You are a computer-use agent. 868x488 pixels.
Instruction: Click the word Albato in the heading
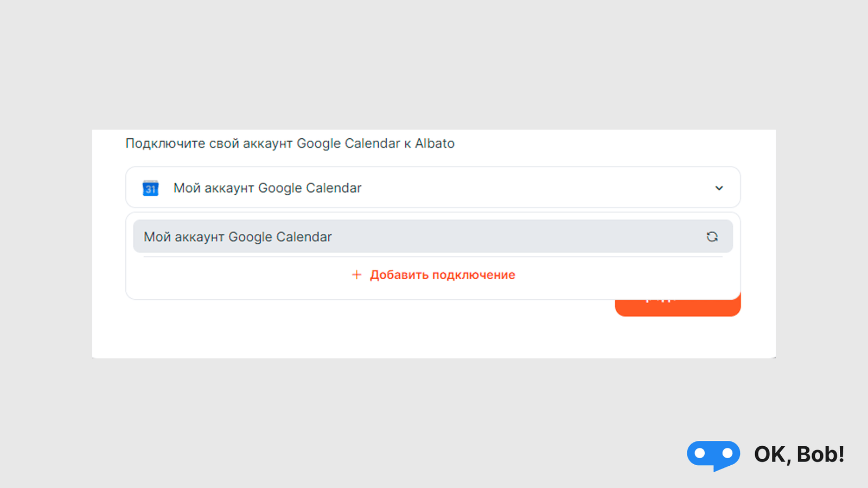coord(435,143)
